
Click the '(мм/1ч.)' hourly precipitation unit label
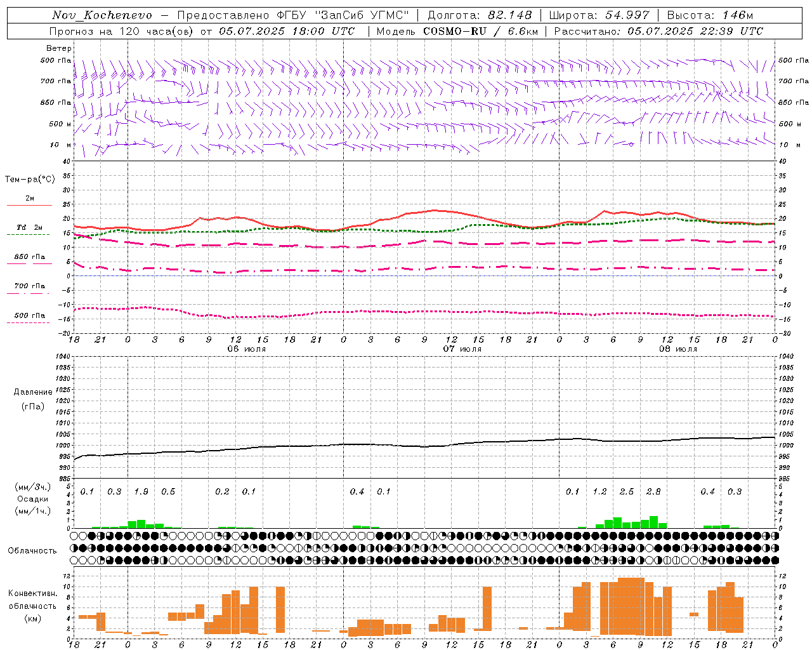pos(33,511)
